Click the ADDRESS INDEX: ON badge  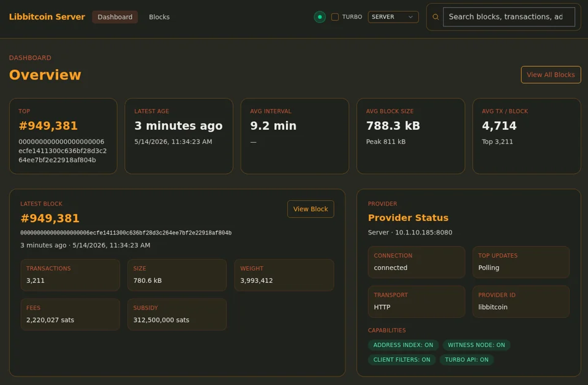pyautogui.click(x=403, y=345)
